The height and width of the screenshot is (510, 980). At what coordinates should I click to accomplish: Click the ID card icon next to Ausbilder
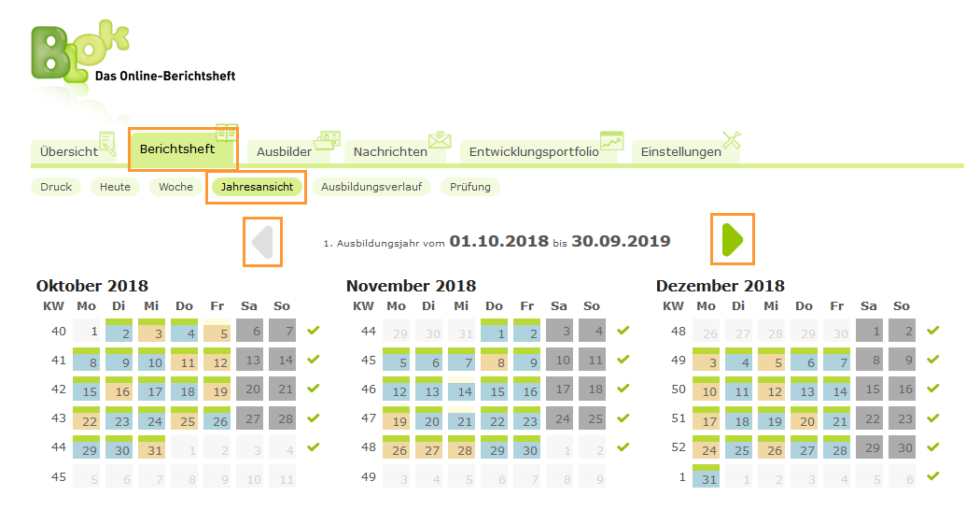(327, 140)
